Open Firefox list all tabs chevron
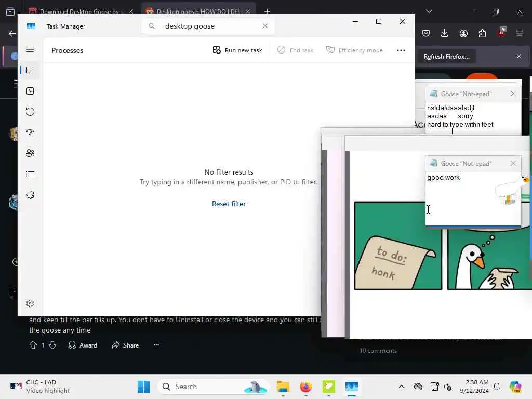This screenshot has width=532, height=399. (429, 11)
